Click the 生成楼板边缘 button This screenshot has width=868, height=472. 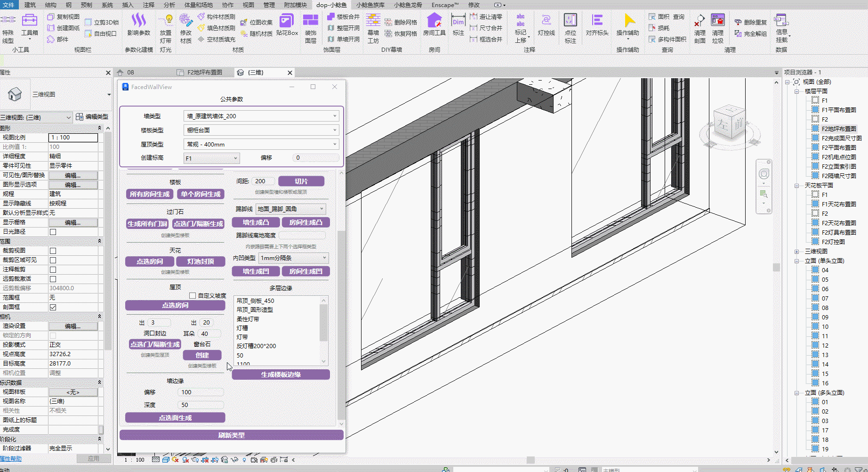[x=281, y=374]
